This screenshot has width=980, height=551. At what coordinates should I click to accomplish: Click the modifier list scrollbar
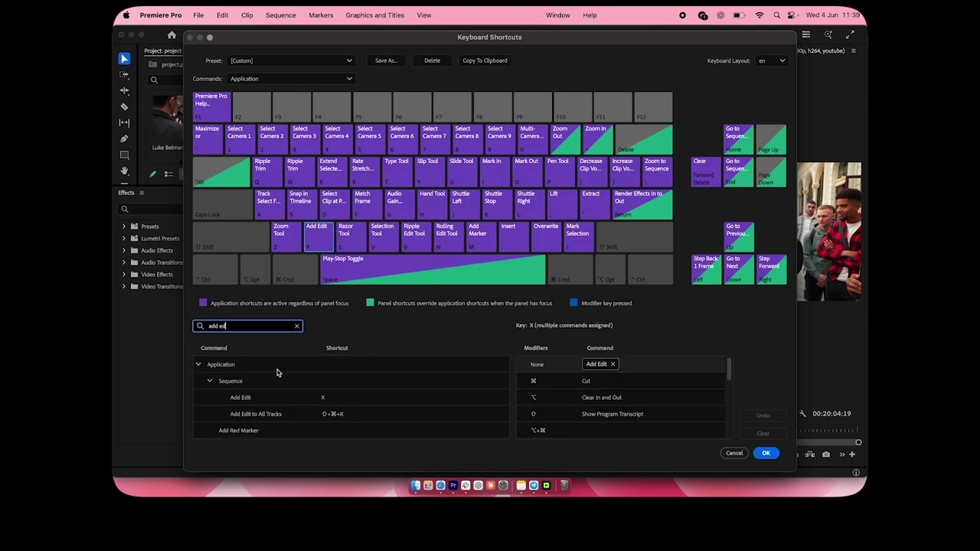tap(729, 369)
